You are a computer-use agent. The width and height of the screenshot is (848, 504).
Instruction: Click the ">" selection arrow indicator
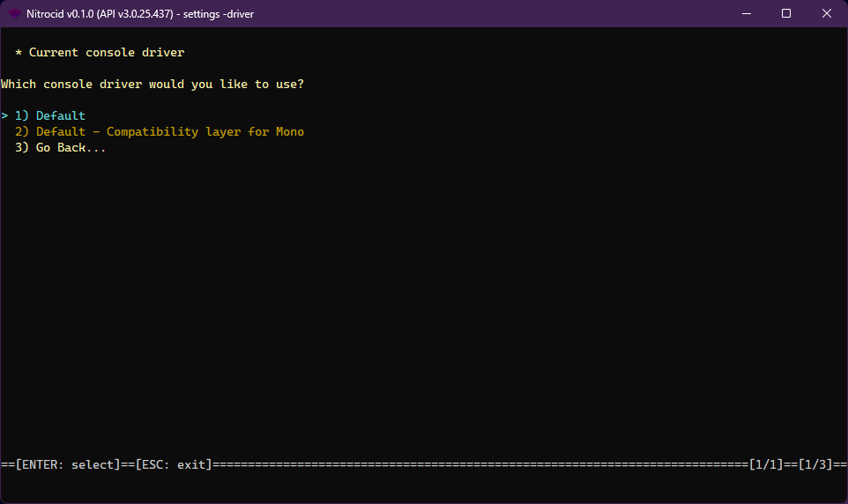click(4, 116)
